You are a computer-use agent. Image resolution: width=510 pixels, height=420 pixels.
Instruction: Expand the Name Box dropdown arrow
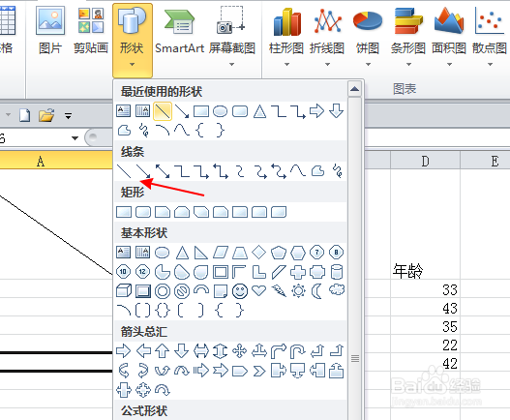[x=75, y=138]
